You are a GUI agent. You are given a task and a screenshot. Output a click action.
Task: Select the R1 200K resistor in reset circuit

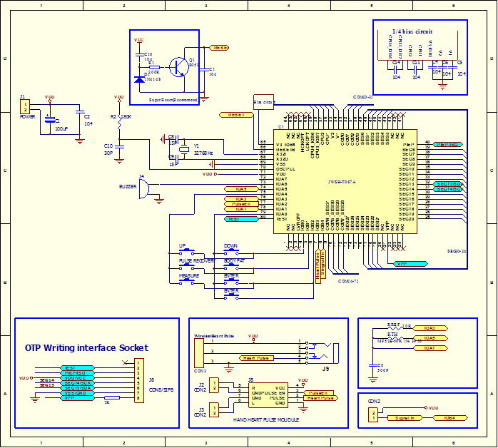tap(154, 67)
